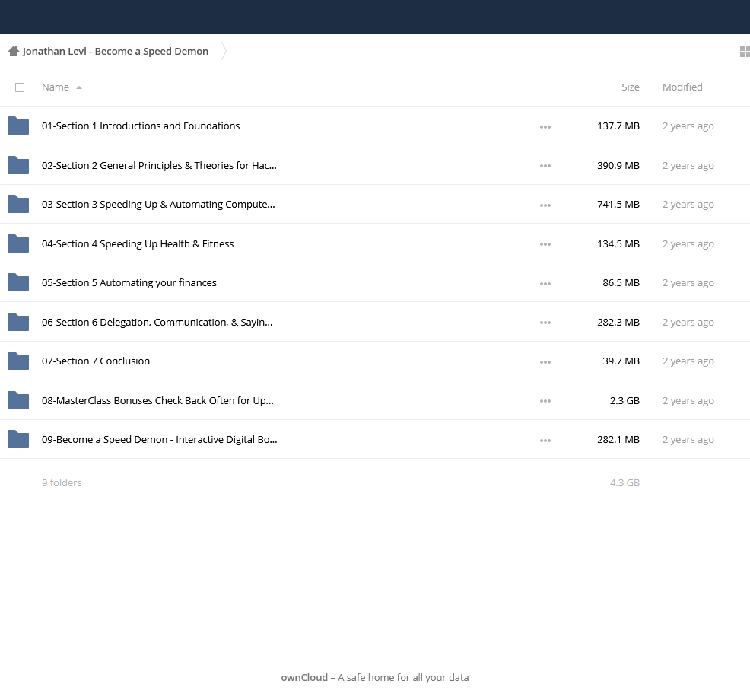Click folder icon for 08-MasterClass Bonuses
750x700 pixels.
tap(18, 400)
